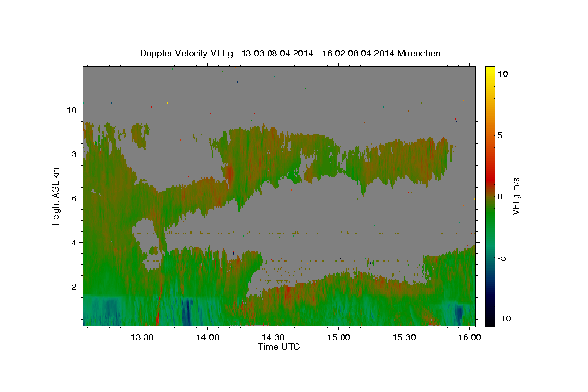
Task: Click the height tick label 4
Action: pyautogui.click(x=75, y=243)
